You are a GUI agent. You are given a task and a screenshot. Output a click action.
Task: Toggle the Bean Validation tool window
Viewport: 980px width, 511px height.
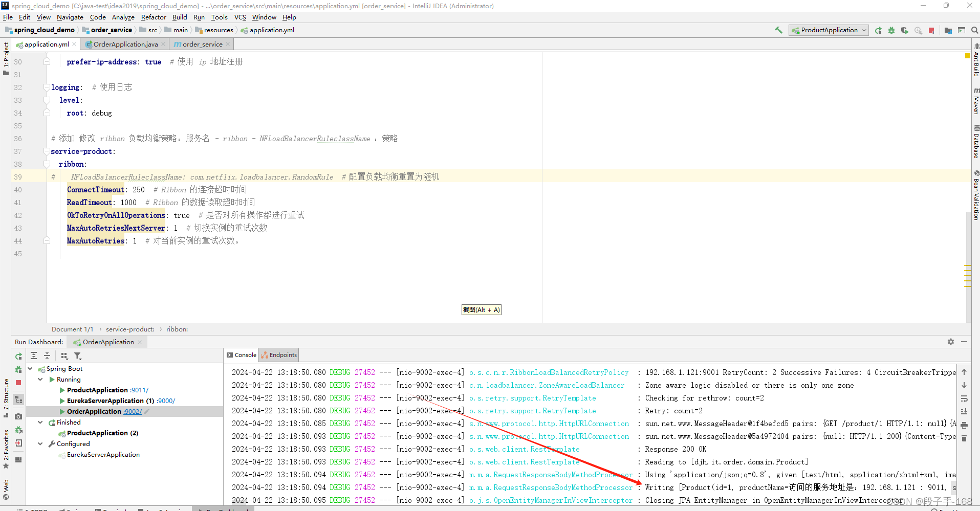pos(976,195)
